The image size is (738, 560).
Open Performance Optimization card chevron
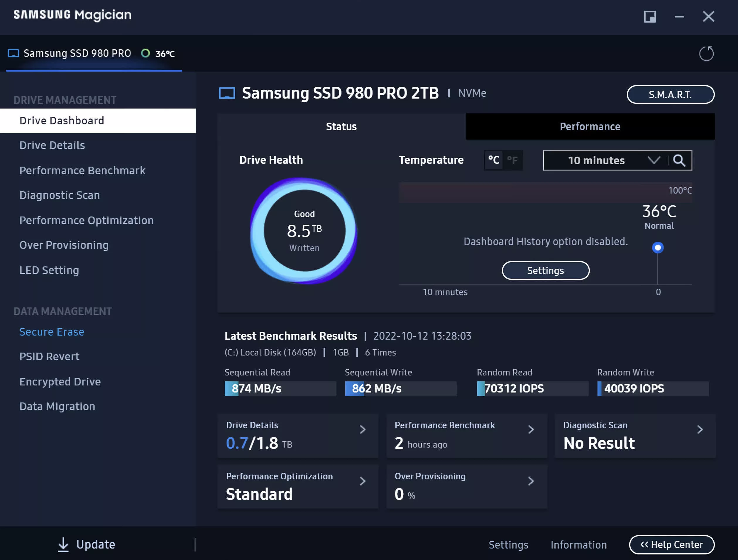(x=363, y=481)
